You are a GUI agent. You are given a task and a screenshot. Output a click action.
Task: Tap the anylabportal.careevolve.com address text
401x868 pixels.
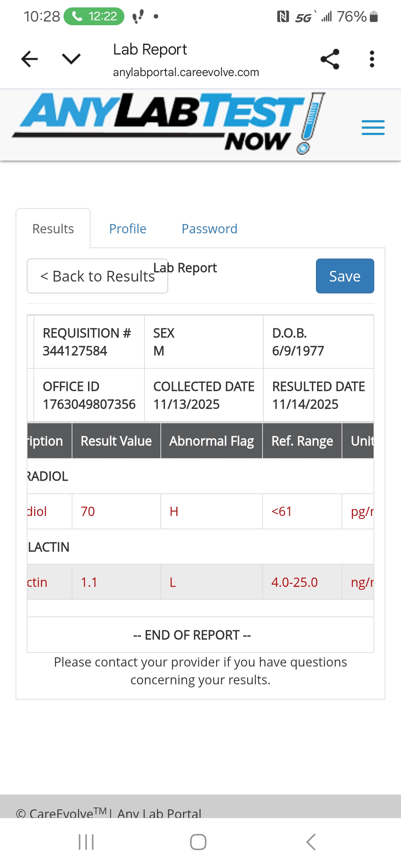(x=186, y=72)
